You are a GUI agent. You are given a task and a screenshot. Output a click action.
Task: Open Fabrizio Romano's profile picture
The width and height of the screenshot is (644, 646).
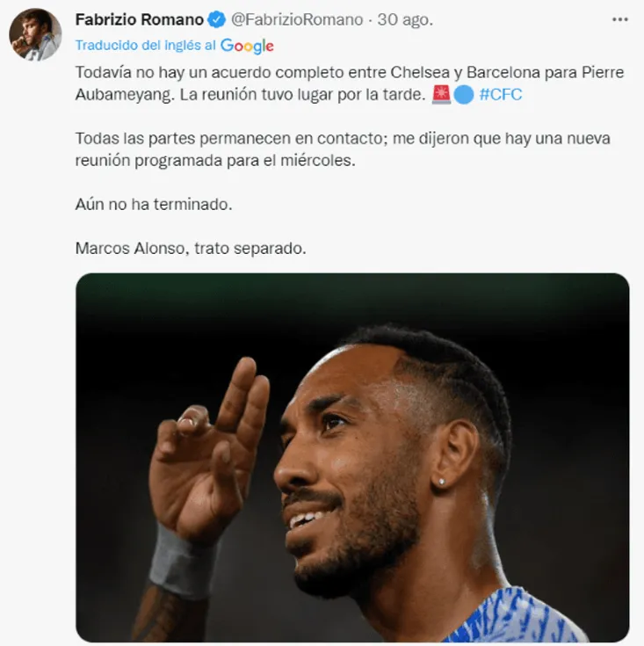(35, 35)
